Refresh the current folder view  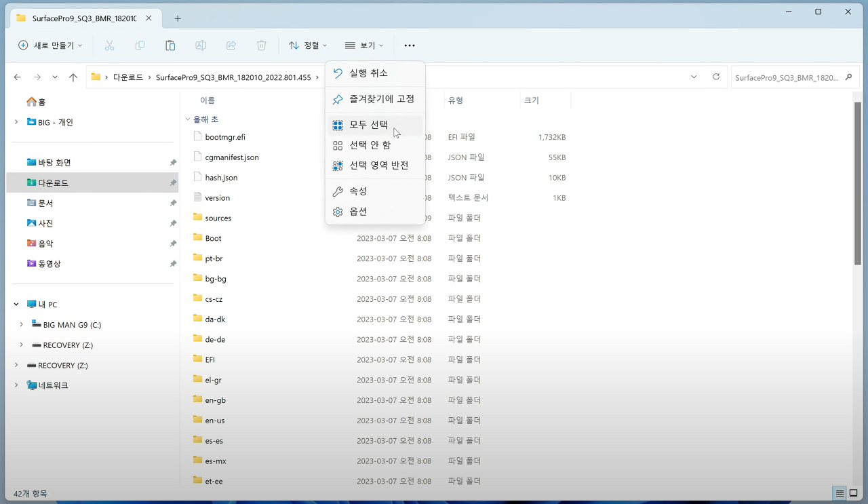tap(716, 77)
